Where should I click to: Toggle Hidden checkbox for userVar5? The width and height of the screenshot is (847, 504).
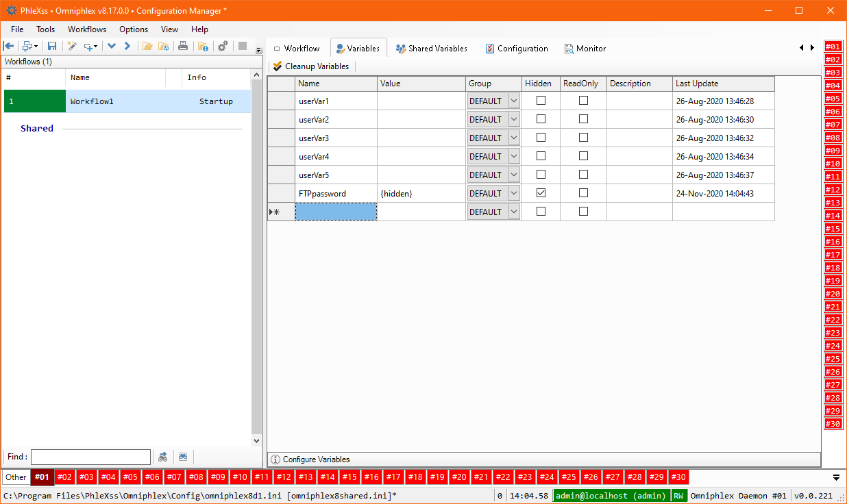point(541,175)
